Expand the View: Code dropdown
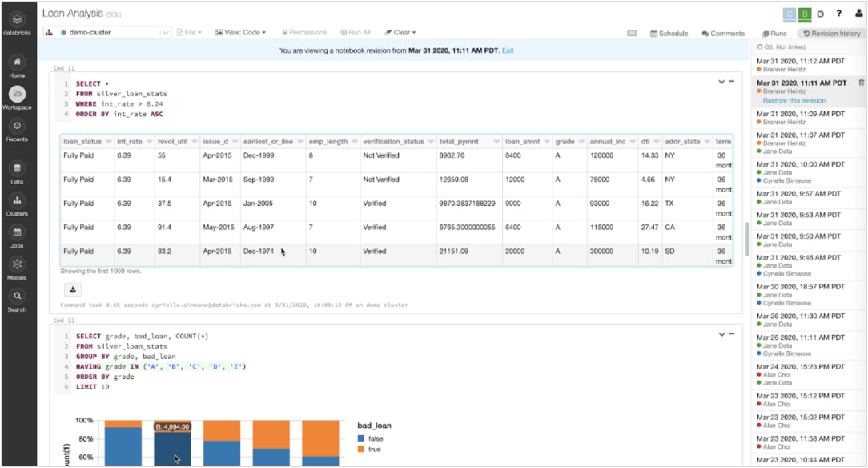Viewport: 868px width, 468px height. [x=240, y=33]
